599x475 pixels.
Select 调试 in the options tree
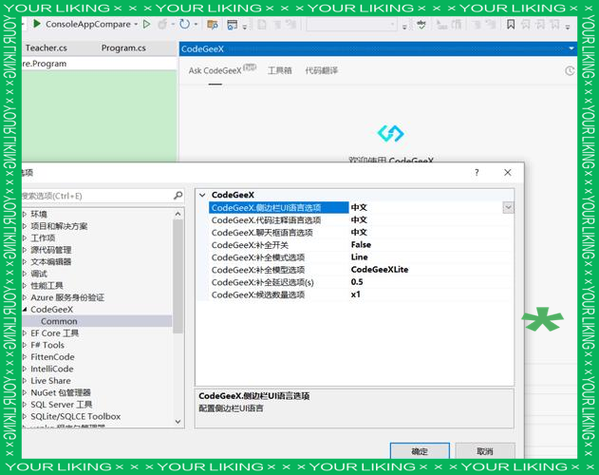click(39, 274)
